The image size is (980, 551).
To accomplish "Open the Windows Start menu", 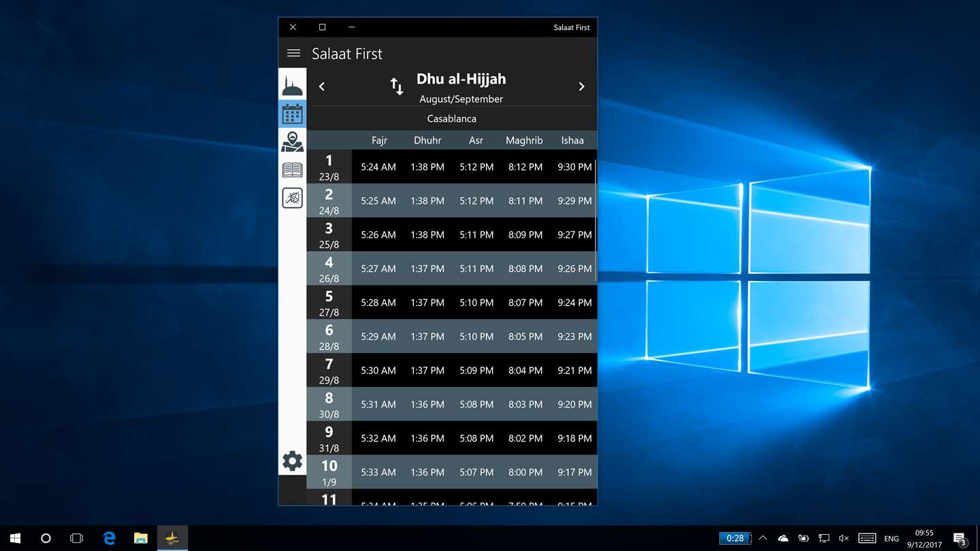I will (x=15, y=538).
